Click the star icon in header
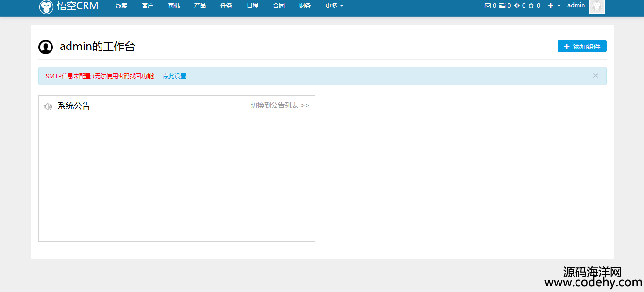Screen dimensions: 644x292 point(531,6)
